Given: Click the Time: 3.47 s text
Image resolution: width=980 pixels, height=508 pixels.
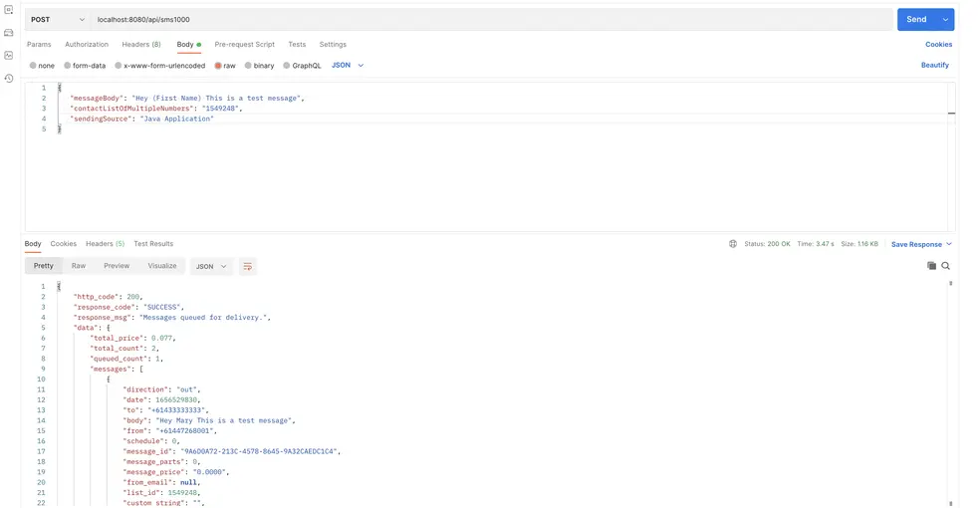Looking at the screenshot, I should (x=815, y=244).
